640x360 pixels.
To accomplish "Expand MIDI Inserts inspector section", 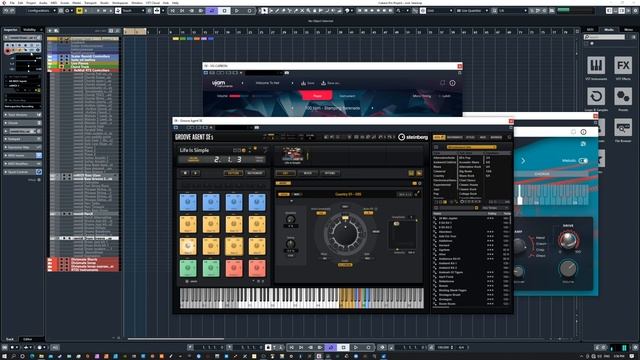I will point(22,156).
